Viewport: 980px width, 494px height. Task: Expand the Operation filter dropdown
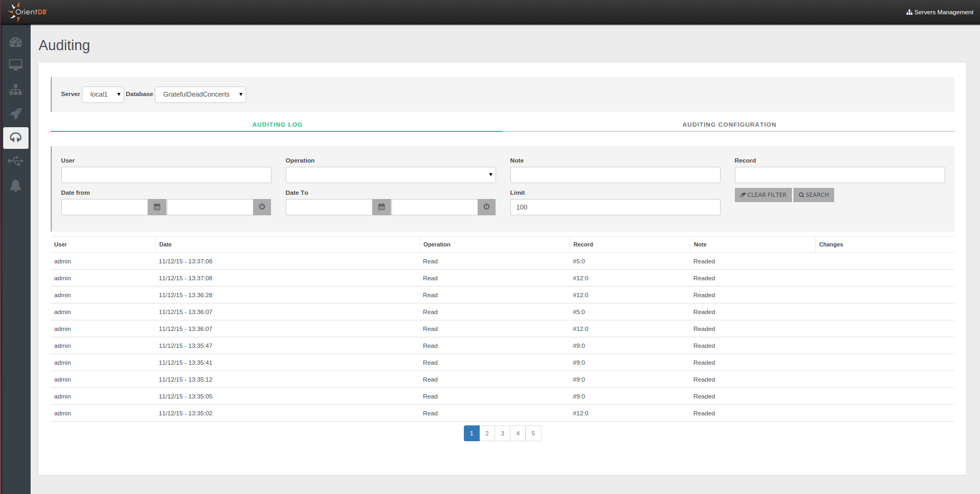point(390,175)
